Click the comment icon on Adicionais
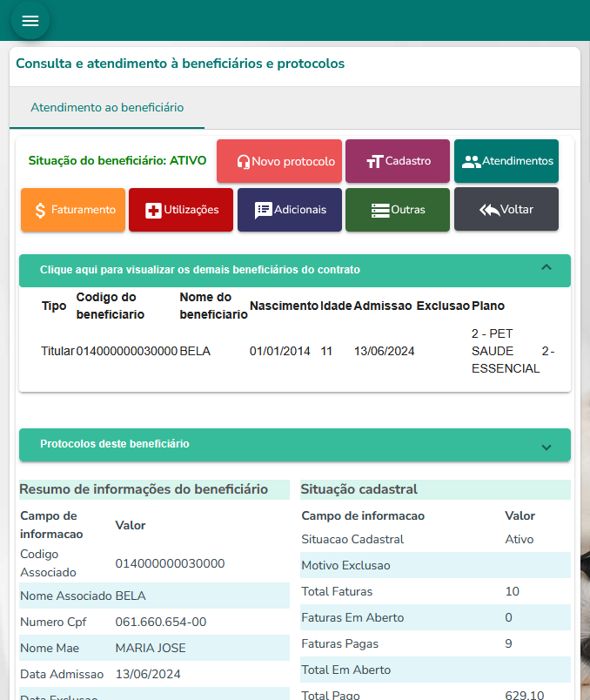This screenshot has height=700, width=590. click(263, 211)
